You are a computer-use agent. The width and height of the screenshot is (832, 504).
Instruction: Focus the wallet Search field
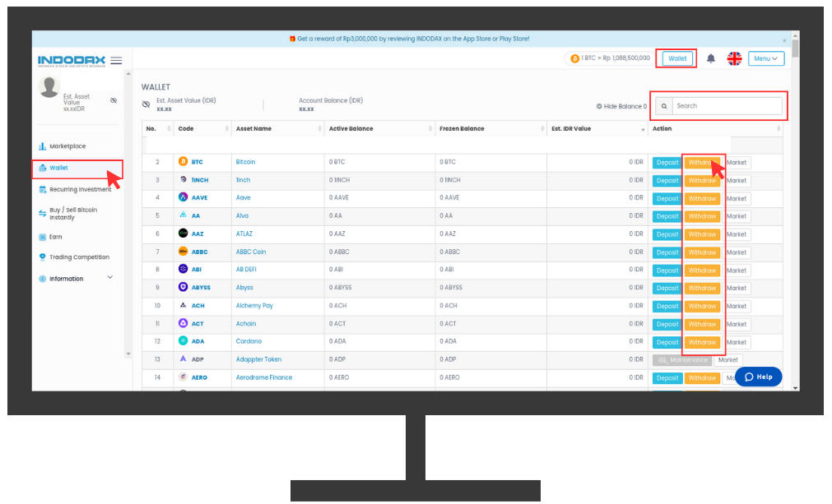point(727,106)
